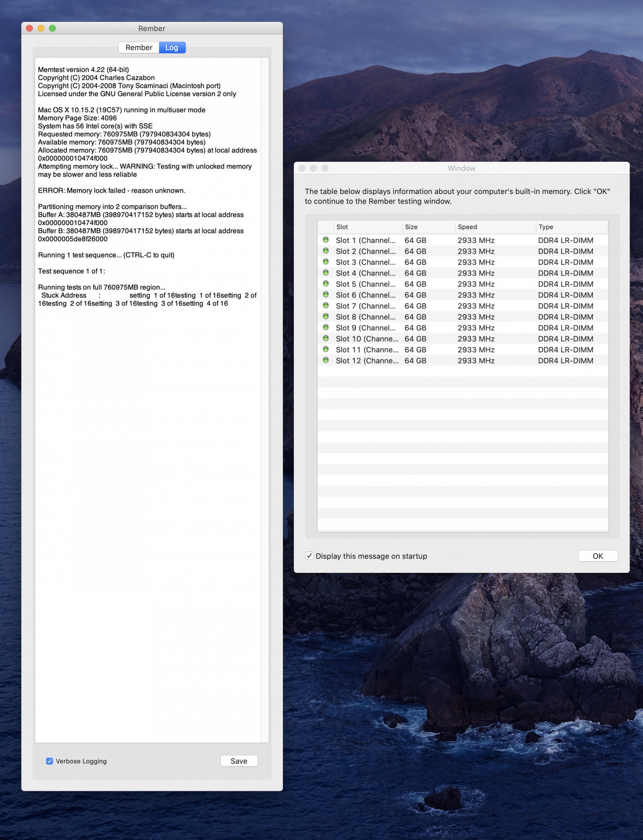This screenshot has height=840, width=643.
Task: Select the Slot 1 (Channel... row text
Action: [x=366, y=240]
